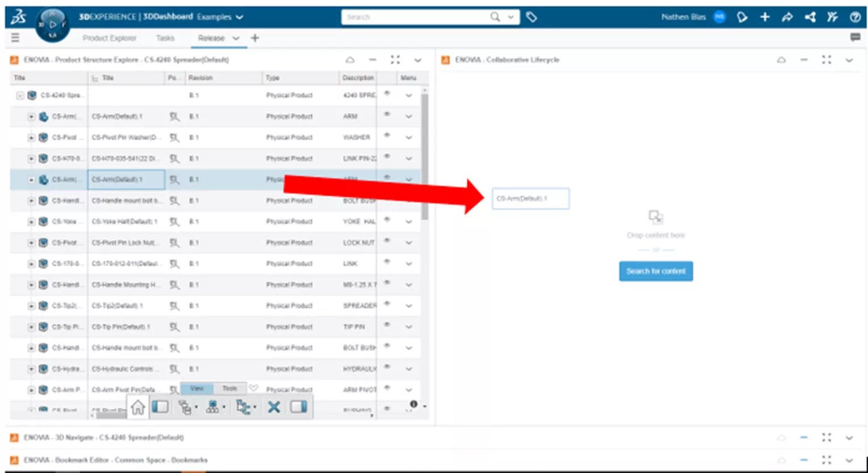Toggle visibility eye for HYDRAULIC controls row
This screenshot has height=473, width=868.
click(x=387, y=367)
